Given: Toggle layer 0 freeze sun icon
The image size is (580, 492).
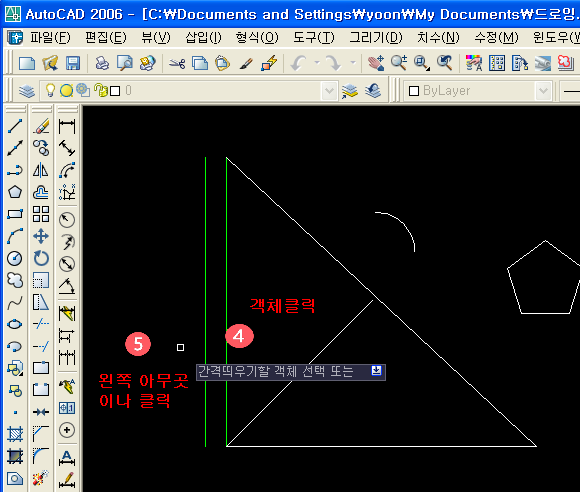Looking at the screenshot, I should pyautogui.click(x=67, y=91).
